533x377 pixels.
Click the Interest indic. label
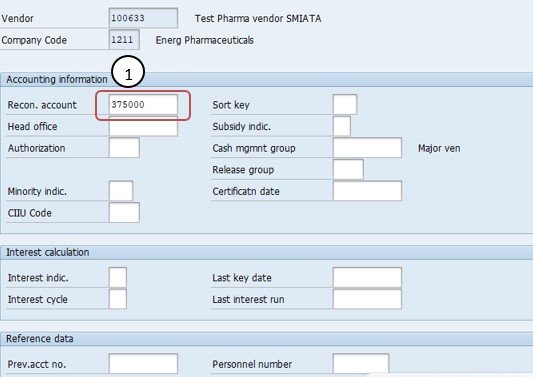(38, 278)
